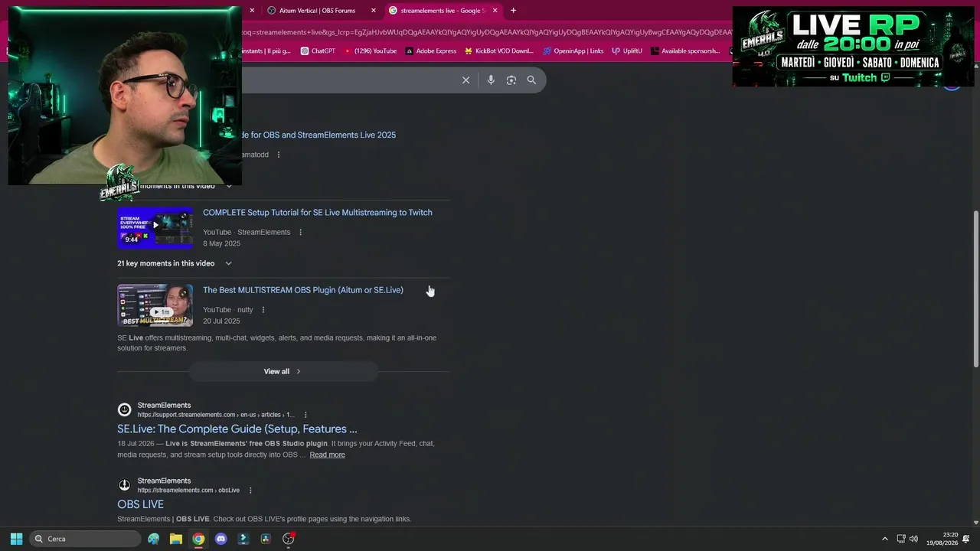980x551 pixels.
Task: Open SE.Live: The Complete Guide result
Action: click(237, 429)
